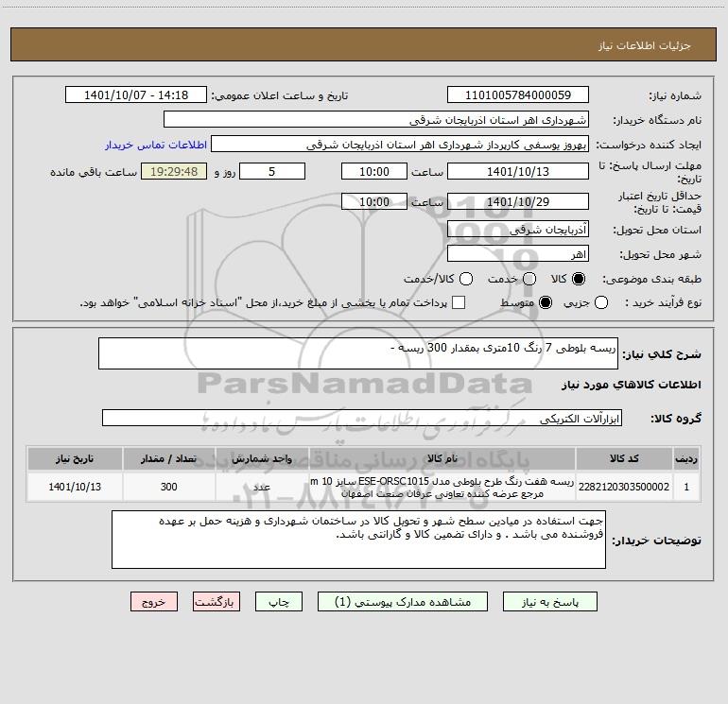728x704 pixels.
Task: Click the کد کالا column header
Action: pyautogui.click(x=624, y=459)
